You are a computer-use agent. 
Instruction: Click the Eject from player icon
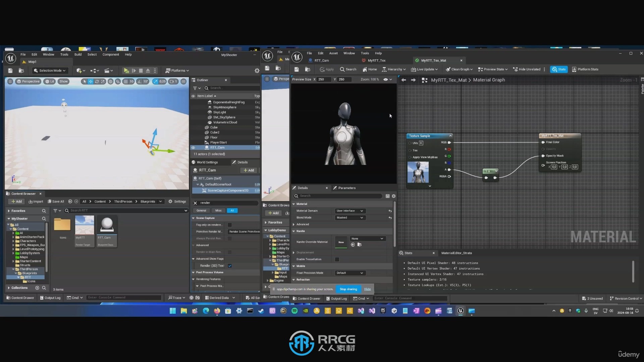point(148,71)
